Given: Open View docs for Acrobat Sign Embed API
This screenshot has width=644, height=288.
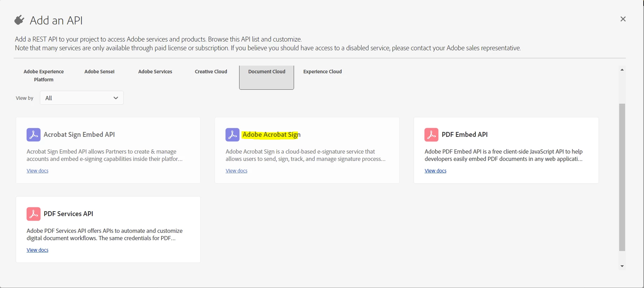Looking at the screenshot, I should click(x=37, y=171).
